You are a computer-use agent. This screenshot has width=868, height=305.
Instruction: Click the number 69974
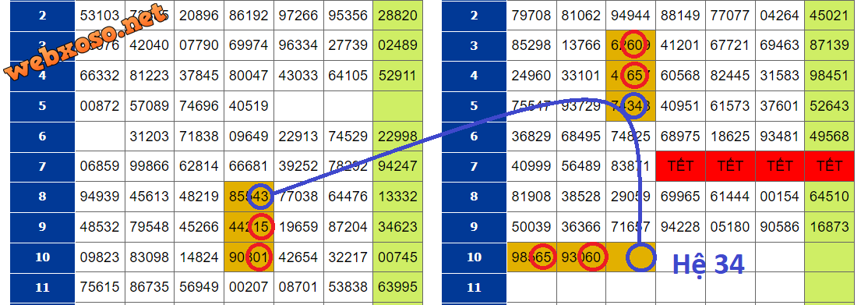(249, 45)
